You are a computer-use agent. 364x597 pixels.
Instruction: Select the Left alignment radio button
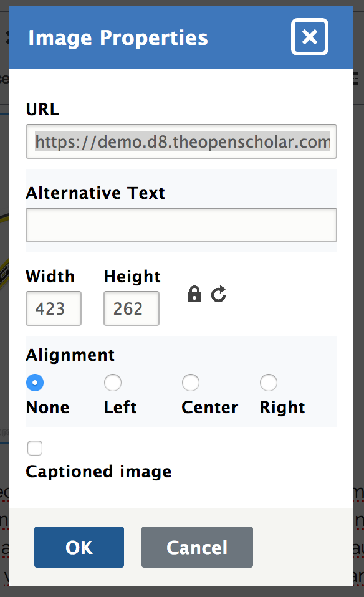[113, 383]
